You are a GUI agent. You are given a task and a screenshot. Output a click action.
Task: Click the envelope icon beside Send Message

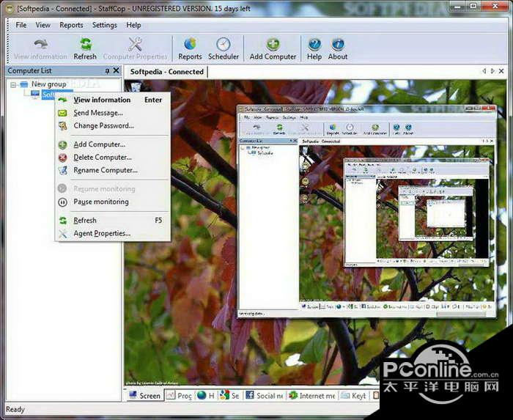point(62,113)
